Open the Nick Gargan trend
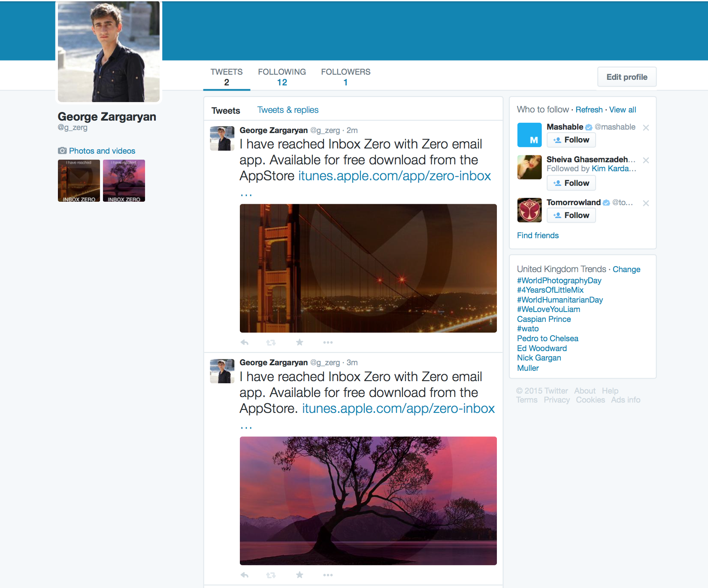Viewport: 708px width, 588px height. pyautogui.click(x=539, y=358)
